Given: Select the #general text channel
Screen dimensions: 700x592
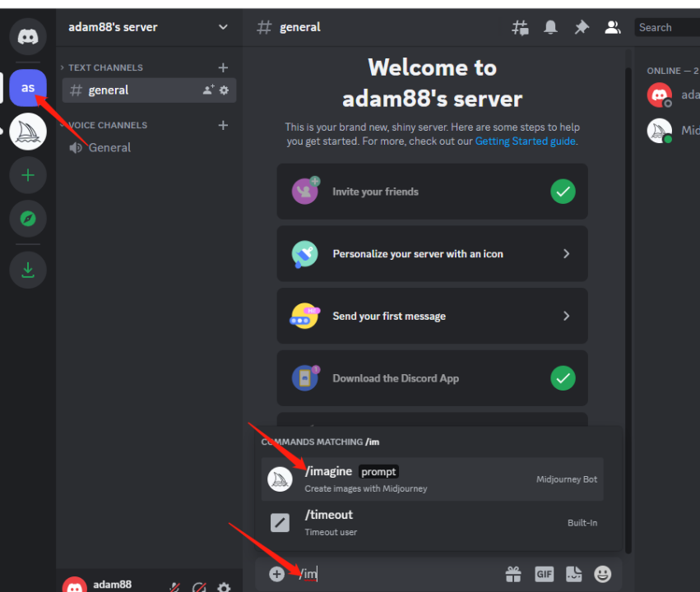Looking at the screenshot, I should pos(149,90).
